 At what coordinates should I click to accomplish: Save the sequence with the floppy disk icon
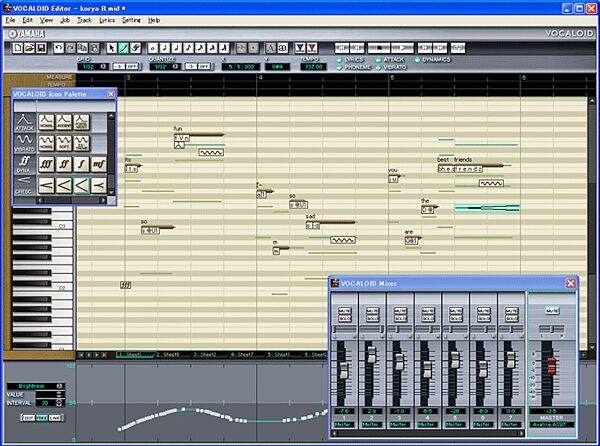point(41,48)
